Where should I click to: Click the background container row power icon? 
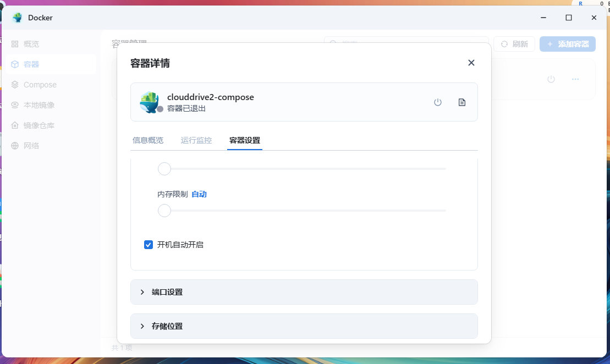pyautogui.click(x=551, y=79)
